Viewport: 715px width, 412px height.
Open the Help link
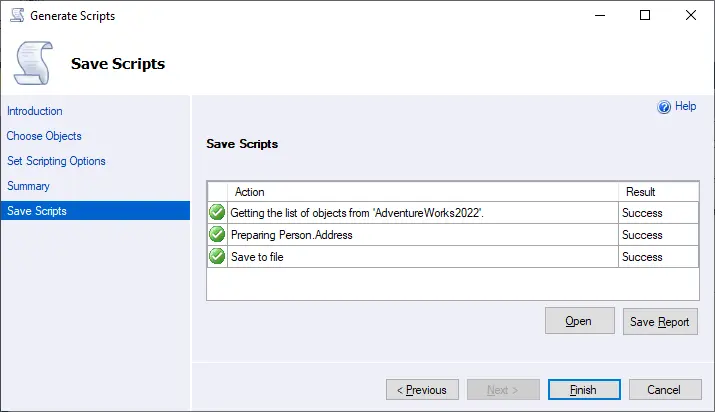(685, 106)
